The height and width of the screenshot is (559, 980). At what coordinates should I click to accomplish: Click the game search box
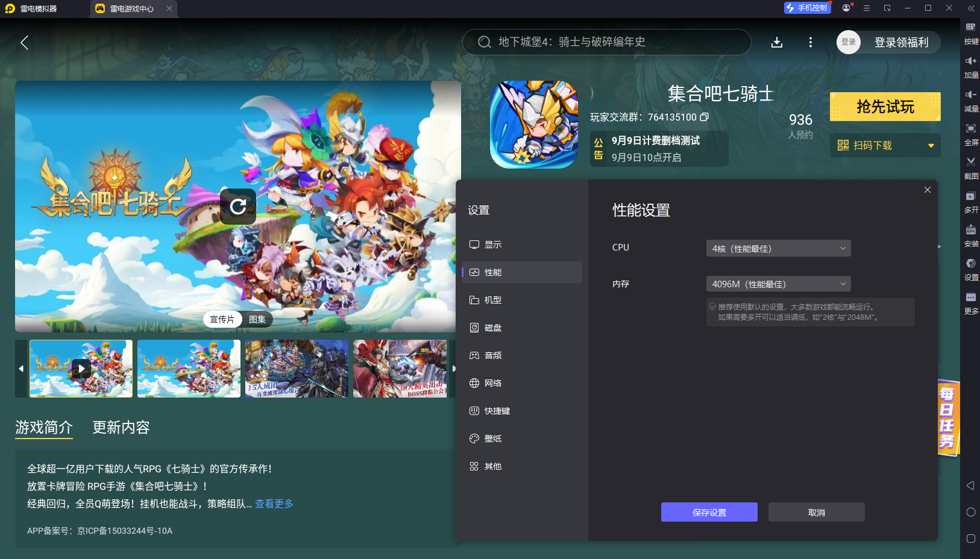pyautogui.click(x=606, y=42)
